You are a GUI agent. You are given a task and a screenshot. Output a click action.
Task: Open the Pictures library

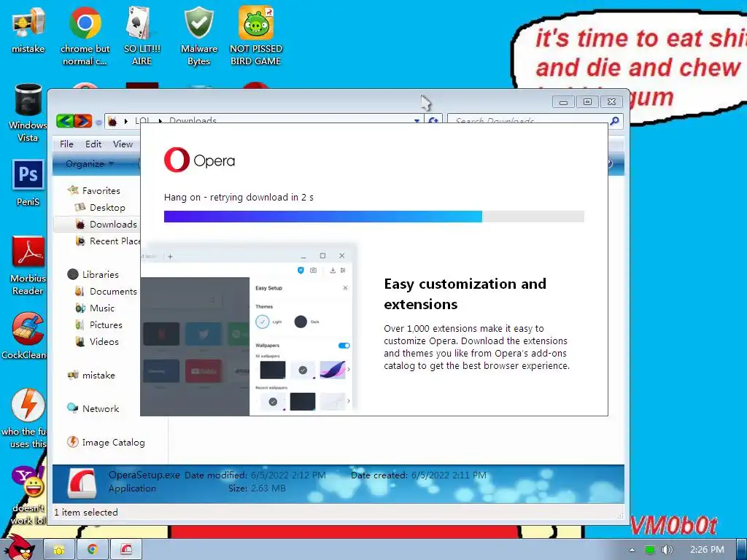click(x=106, y=324)
